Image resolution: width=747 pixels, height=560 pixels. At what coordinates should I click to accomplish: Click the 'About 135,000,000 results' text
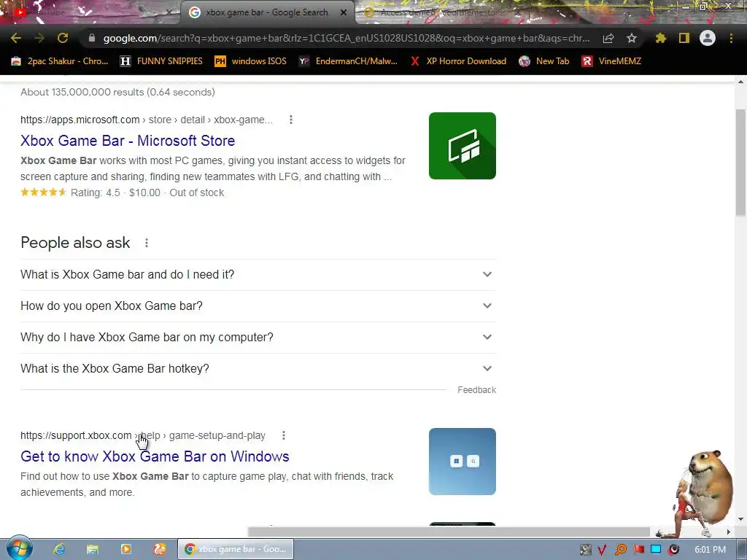[x=82, y=92]
